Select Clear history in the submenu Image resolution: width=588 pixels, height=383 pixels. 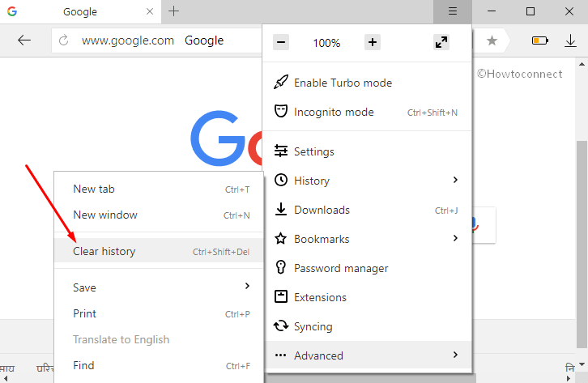(x=159, y=251)
